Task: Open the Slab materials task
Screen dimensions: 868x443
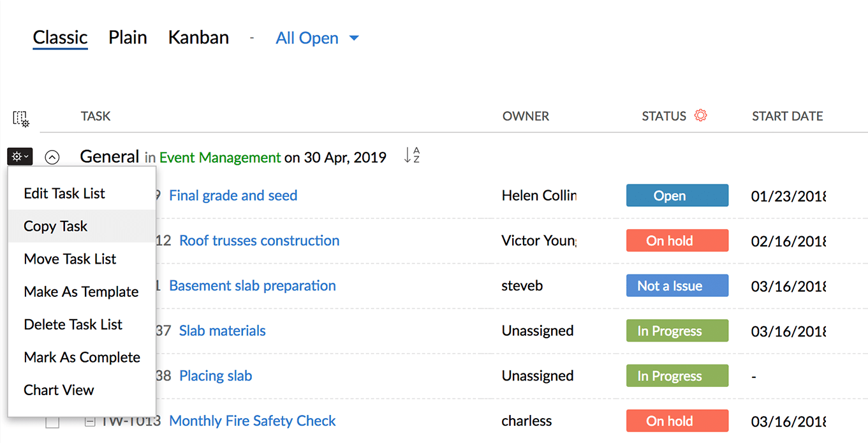Action: 222,331
